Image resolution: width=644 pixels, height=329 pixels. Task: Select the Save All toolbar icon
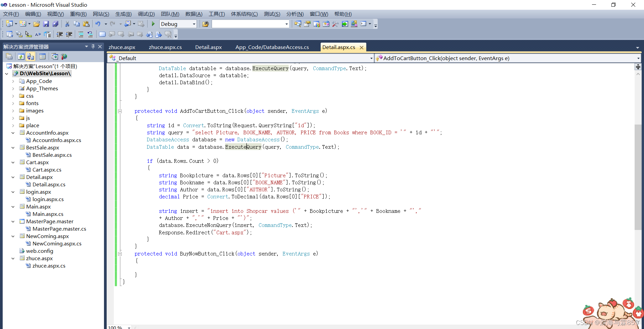coord(56,24)
